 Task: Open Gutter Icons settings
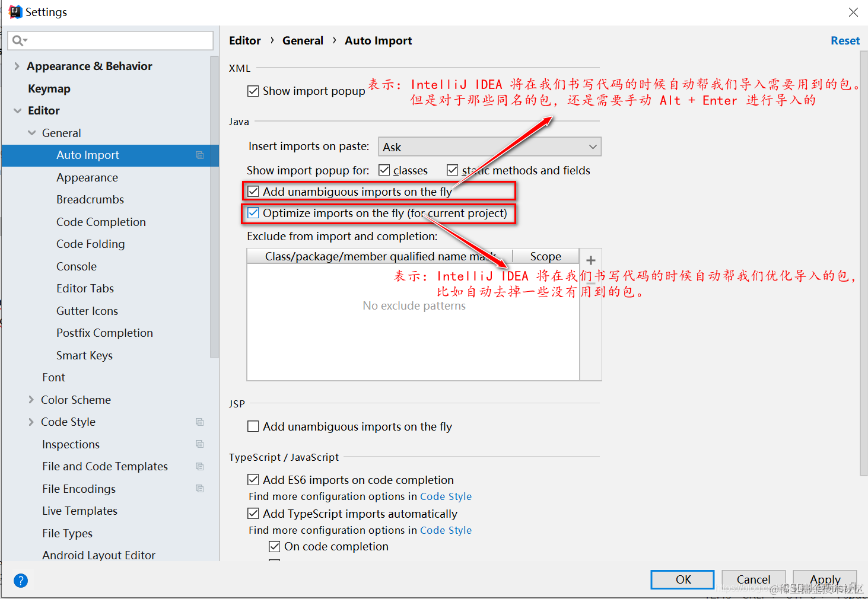pyautogui.click(x=87, y=311)
